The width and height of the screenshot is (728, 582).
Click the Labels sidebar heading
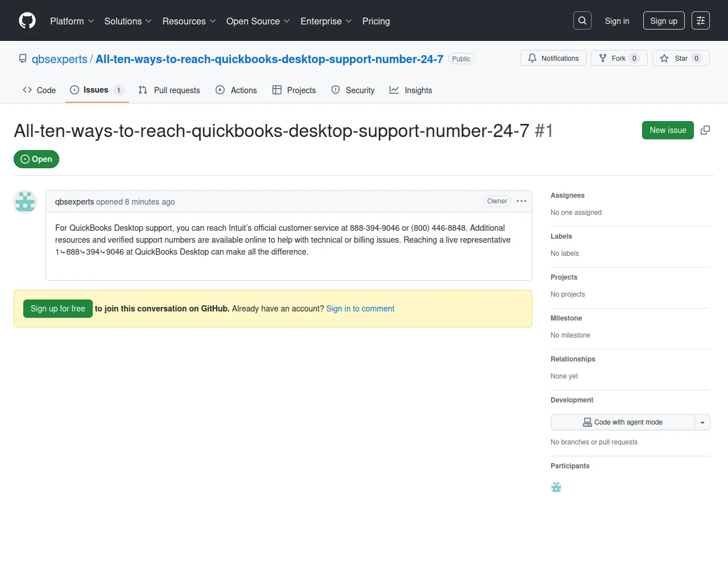coord(561,236)
